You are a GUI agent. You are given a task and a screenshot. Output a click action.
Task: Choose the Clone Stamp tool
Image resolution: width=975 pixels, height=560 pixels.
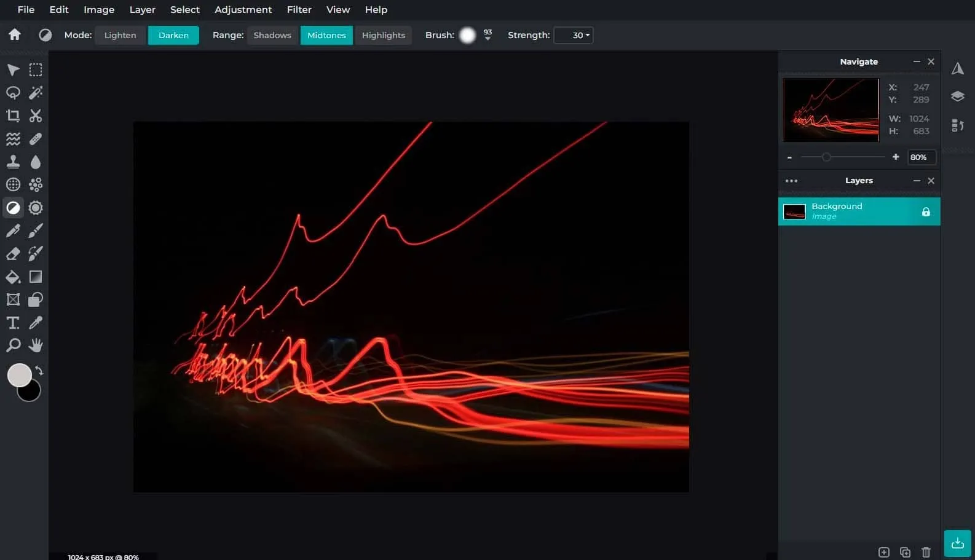click(x=13, y=162)
